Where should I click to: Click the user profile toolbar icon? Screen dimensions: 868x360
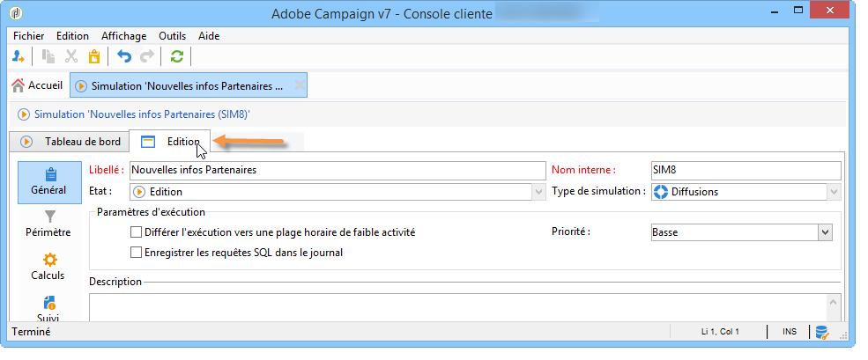tap(19, 56)
